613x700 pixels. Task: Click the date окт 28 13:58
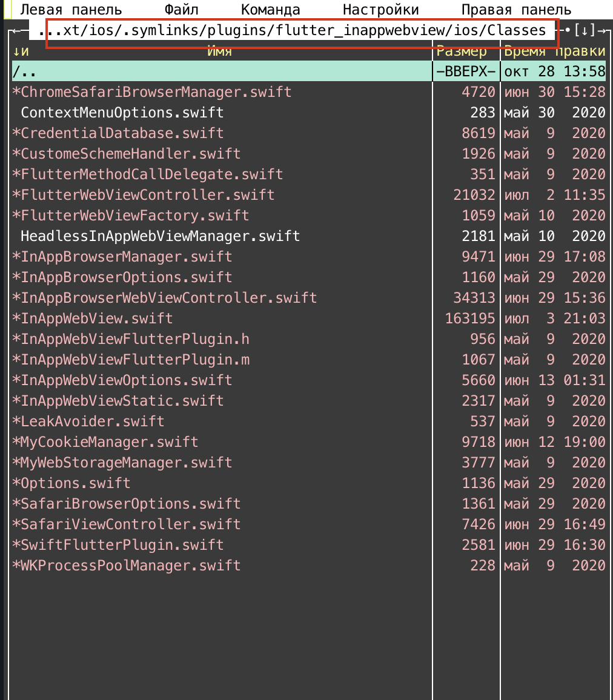tap(554, 71)
